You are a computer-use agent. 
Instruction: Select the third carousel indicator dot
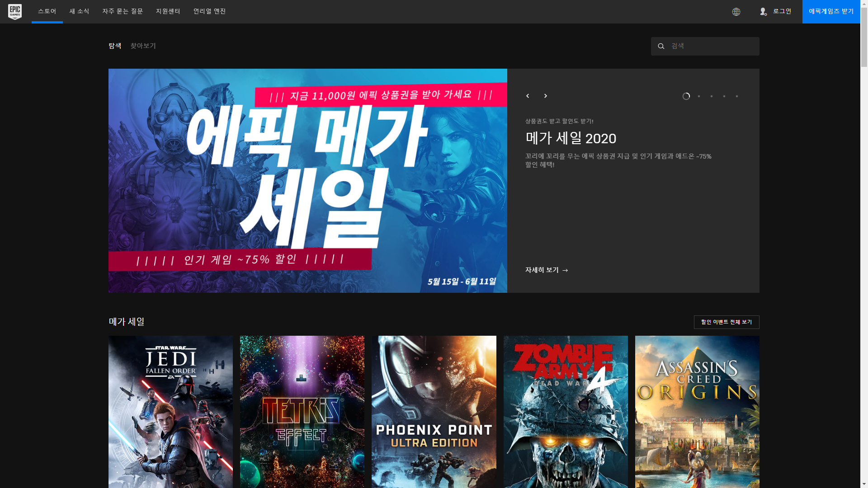[712, 96]
